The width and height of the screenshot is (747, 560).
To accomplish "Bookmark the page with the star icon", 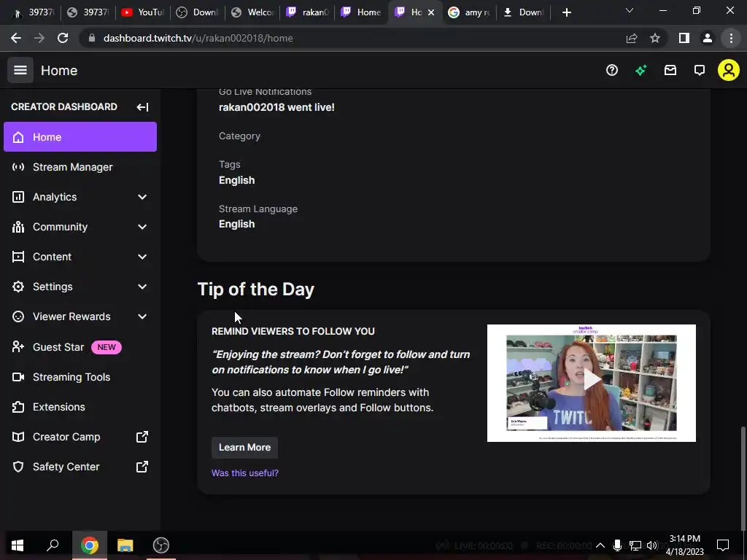I will point(655,38).
